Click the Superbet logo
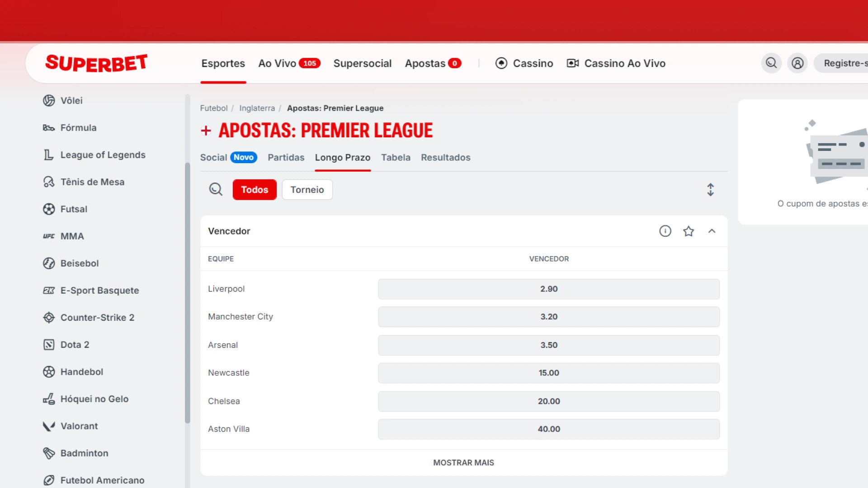Viewport: 868px width, 488px height. (96, 63)
